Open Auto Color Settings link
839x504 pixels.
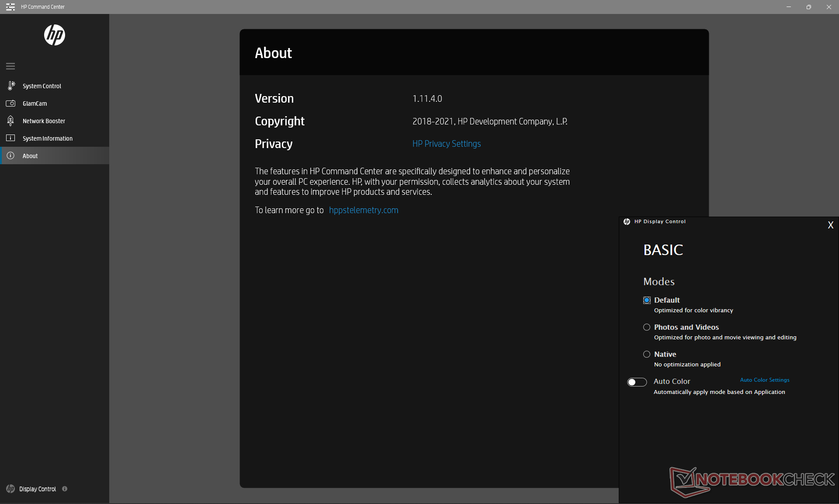pos(764,380)
